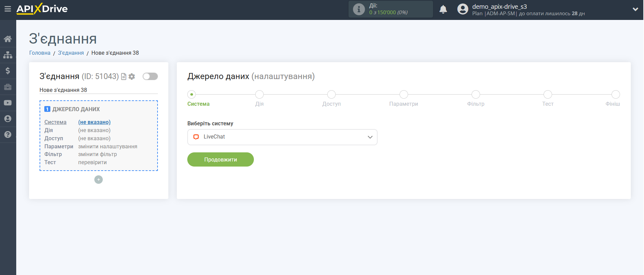Open the user profile icon in sidebar
This screenshot has height=275, width=644.
(8, 119)
